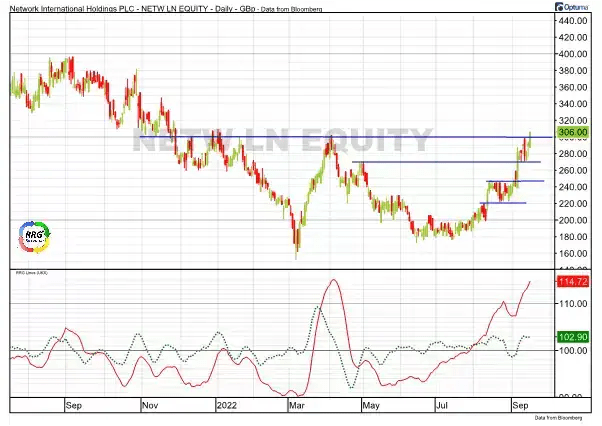The height and width of the screenshot is (426, 602).
Task: Click the 420.00 price axis label
Action: [x=573, y=38]
